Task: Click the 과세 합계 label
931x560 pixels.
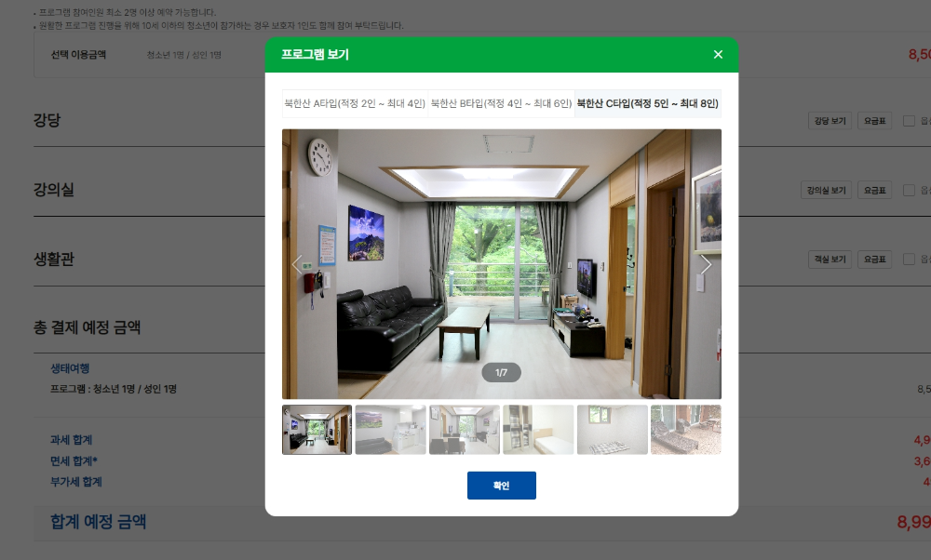Action: pos(72,440)
